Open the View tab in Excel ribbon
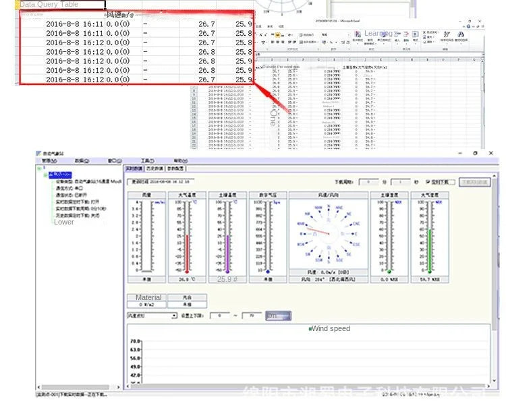This screenshot has height=420, width=506. click(x=281, y=26)
